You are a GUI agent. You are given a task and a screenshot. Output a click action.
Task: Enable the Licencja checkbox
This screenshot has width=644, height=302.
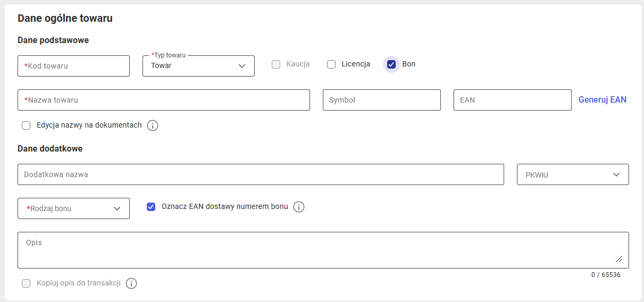click(331, 64)
